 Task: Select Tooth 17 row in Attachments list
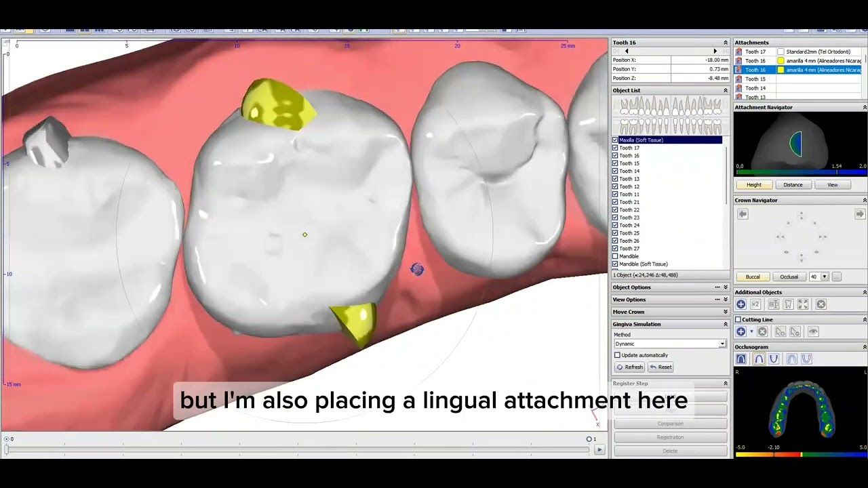point(755,52)
